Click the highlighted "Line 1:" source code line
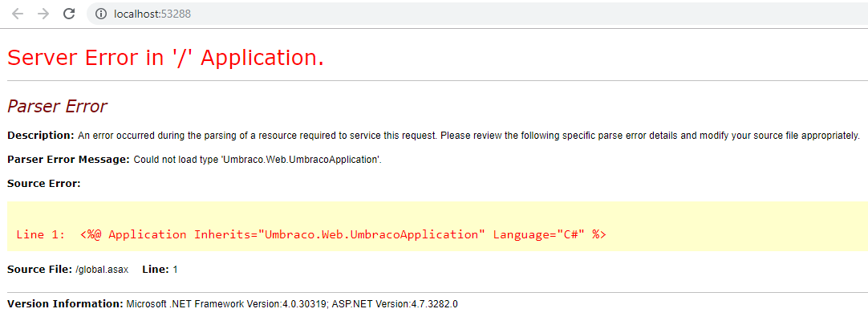The image size is (868, 325). coord(311,234)
